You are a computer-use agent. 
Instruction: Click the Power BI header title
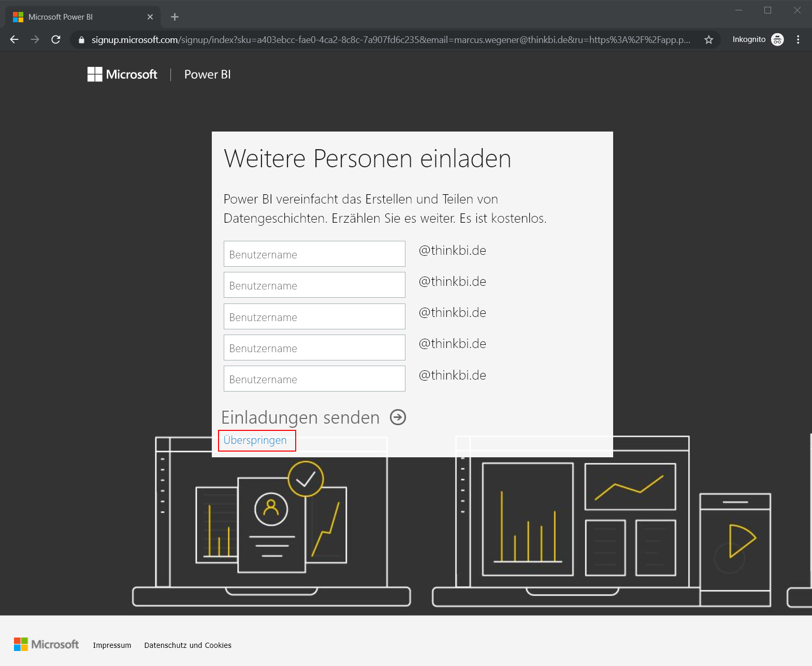click(x=207, y=75)
